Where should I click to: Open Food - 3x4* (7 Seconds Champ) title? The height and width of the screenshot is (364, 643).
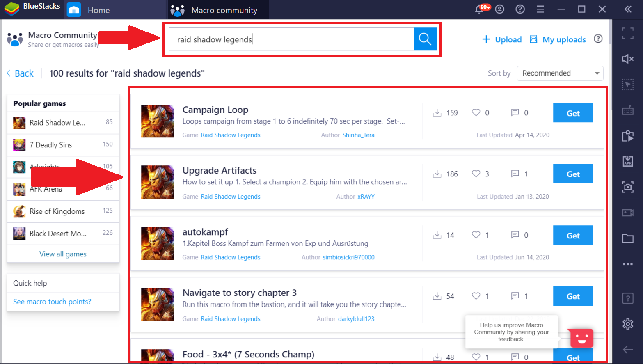pyautogui.click(x=248, y=354)
